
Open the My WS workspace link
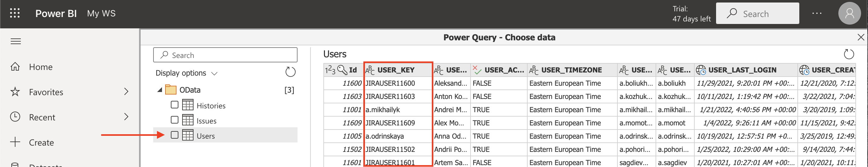[x=101, y=14]
